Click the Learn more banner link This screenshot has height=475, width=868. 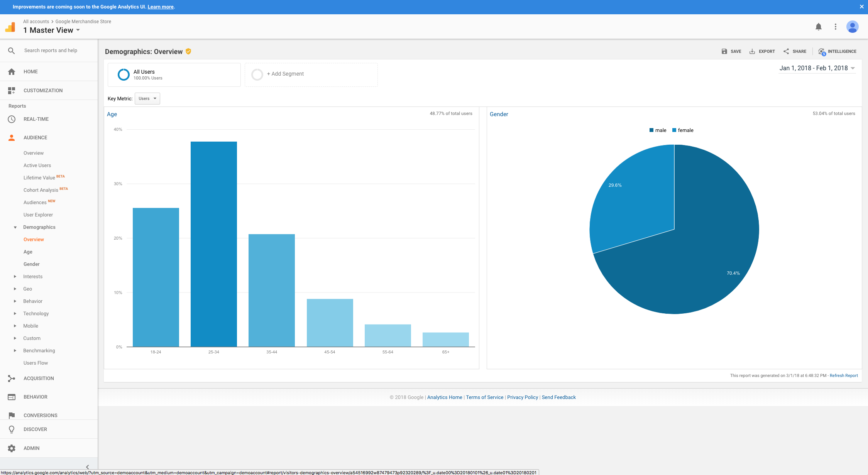coord(161,7)
